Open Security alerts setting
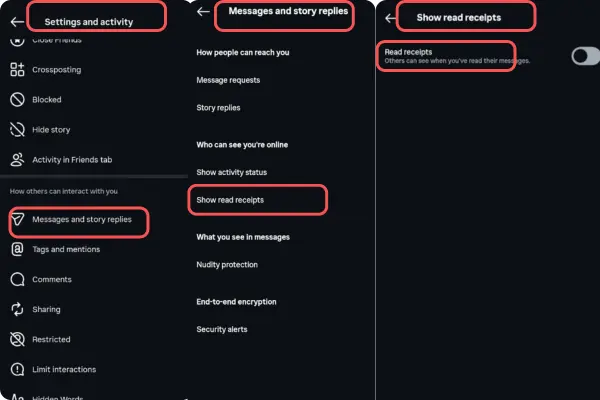The width and height of the screenshot is (600, 400). pyautogui.click(x=221, y=329)
